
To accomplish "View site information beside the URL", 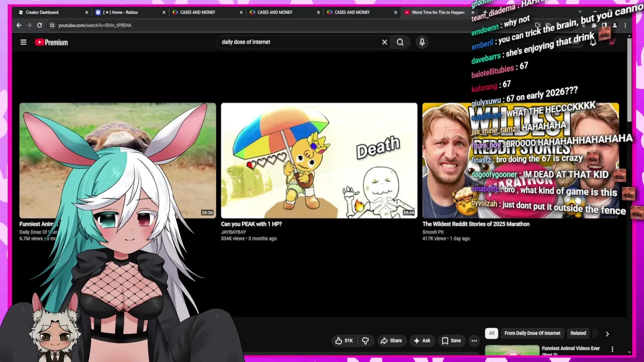I will point(52,25).
